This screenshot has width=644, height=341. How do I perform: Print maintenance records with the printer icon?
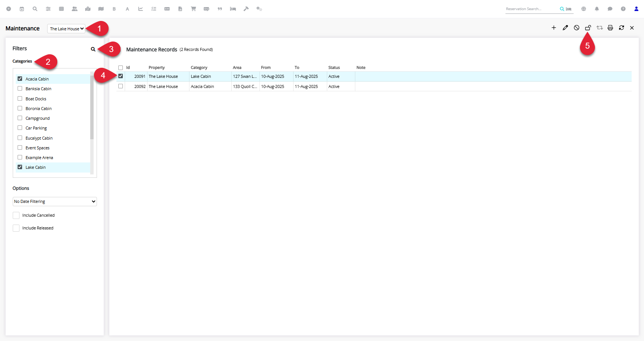(610, 28)
